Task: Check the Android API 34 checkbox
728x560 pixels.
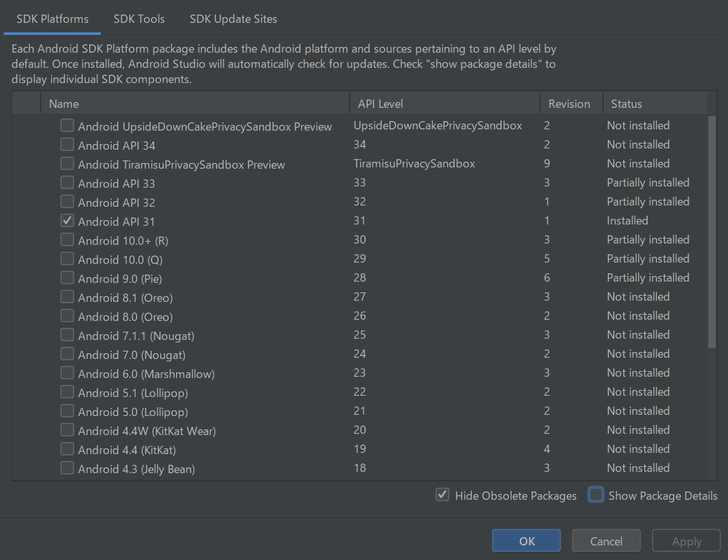Action: click(x=67, y=145)
